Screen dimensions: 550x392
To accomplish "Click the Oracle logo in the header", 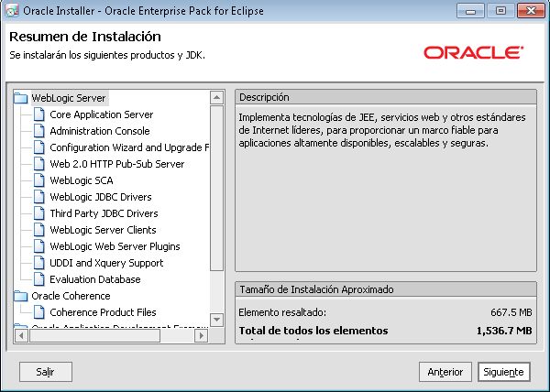I will [x=474, y=52].
